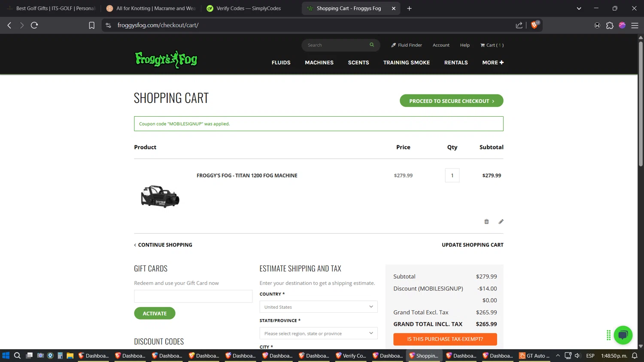Viewport: 644px width, 362px height.
Task: Go forward in browser
Action: pyautogui.click(x=22, y=25)
